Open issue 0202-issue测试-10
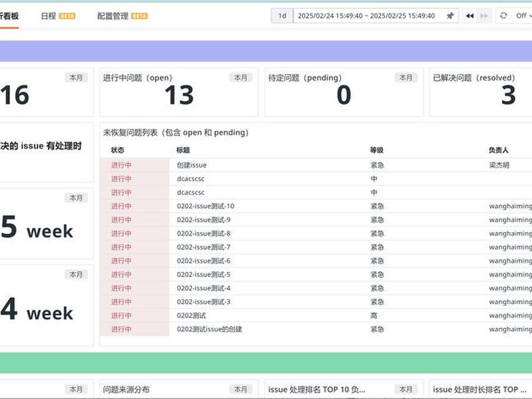This screenshot has width=532, height=399. 205,206
